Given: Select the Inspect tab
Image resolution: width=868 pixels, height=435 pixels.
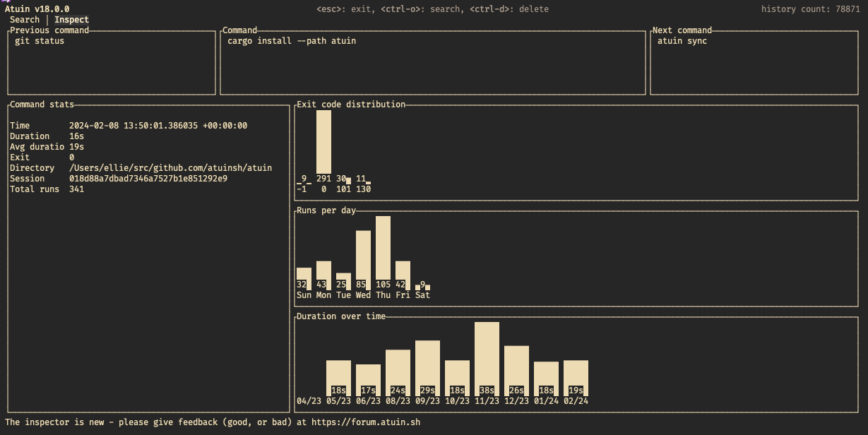Looking at the screenshot, I should pos(72,20).
